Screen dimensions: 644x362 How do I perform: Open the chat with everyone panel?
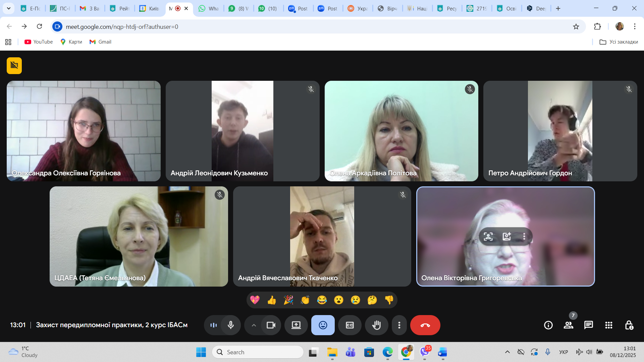pyautogui.click(x=588, y=325)
